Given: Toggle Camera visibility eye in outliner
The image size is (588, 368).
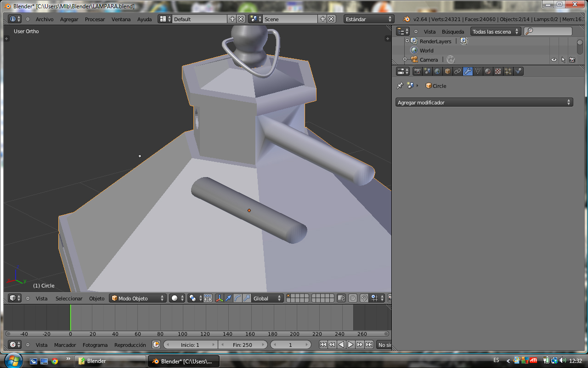Looking at the screenshot, I should tap(554, 60).
